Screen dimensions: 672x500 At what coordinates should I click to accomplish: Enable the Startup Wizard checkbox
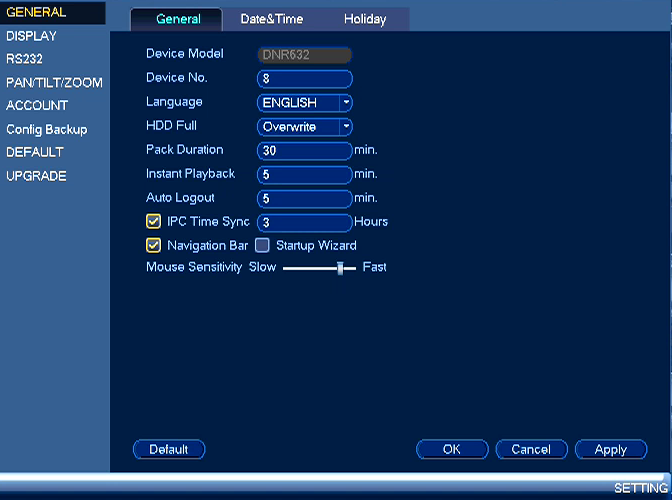(x=262, y=246)
